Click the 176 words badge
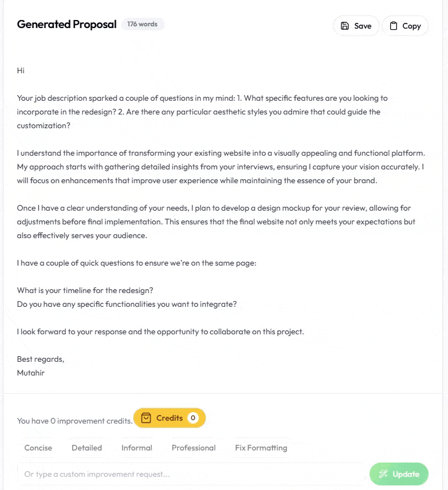Image resolution: width=448 pixels, height=490 pixels. [x=143, y=24]
